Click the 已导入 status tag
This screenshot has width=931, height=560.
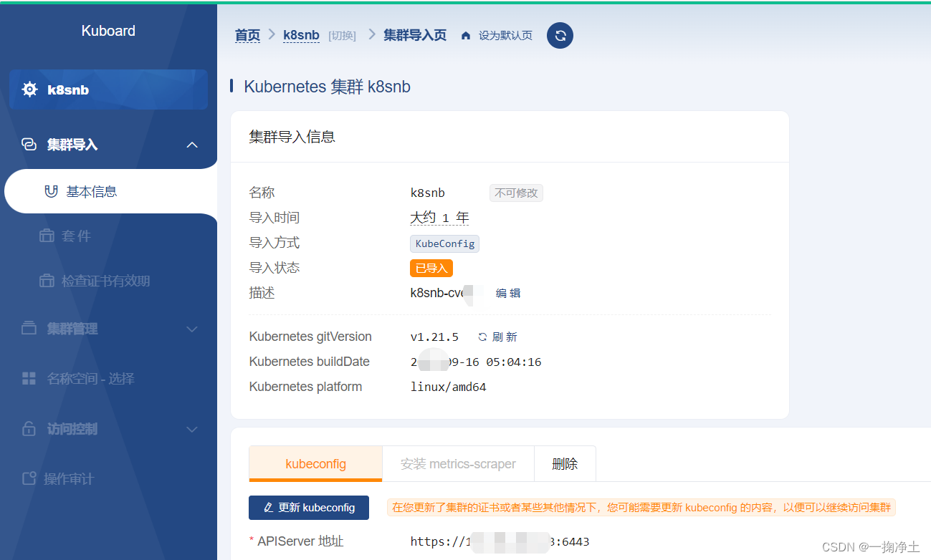pyautogui.click(x=431, y=269)
